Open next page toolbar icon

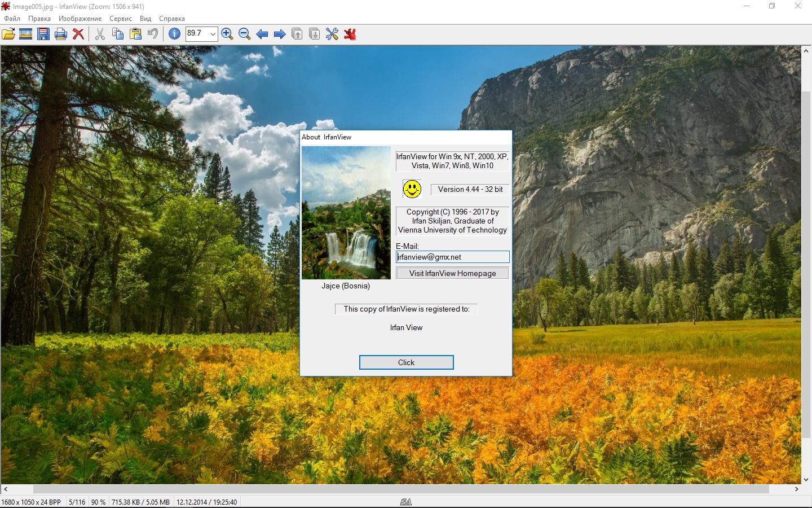click(315, 34)
